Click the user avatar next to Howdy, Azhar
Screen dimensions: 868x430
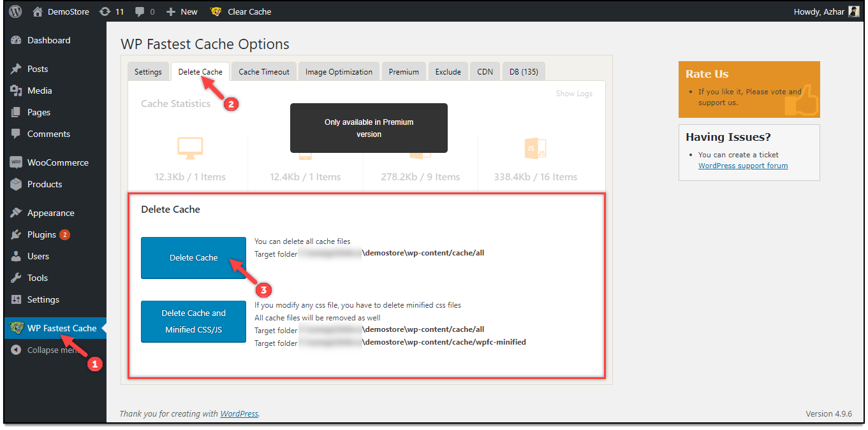[x=854, y=11]
